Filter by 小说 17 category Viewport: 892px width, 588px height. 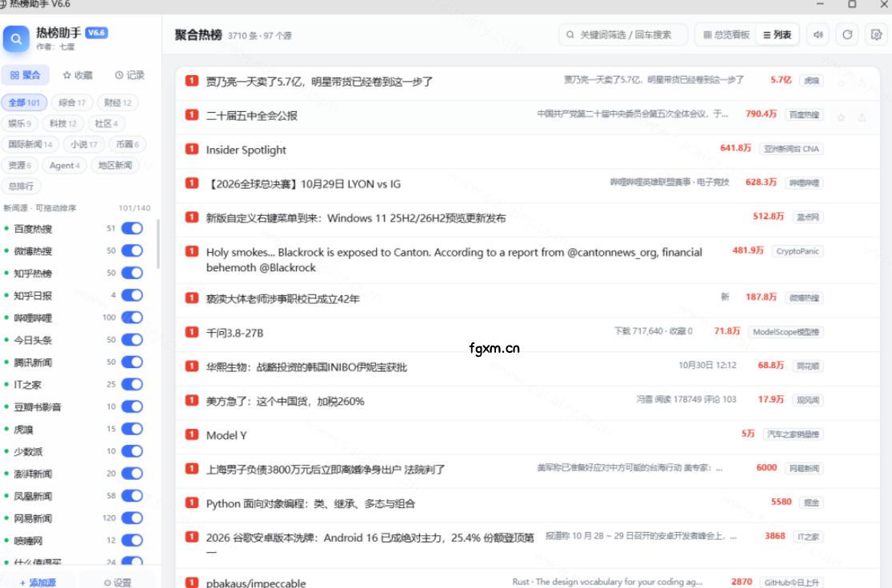84,145
